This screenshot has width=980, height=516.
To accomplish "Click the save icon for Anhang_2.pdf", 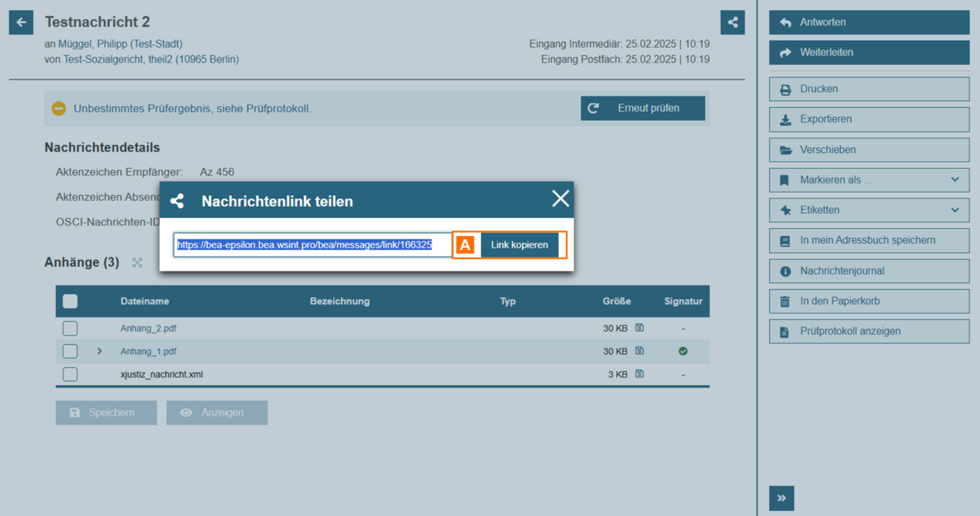I will point(639,328).
